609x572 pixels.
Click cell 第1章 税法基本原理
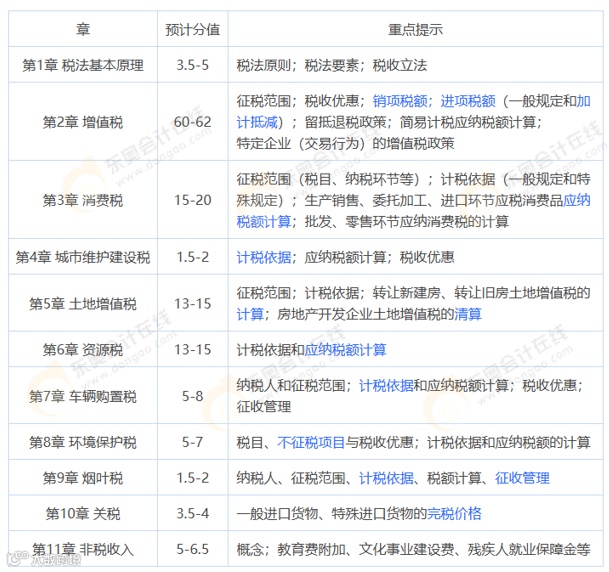click(83, 65)
